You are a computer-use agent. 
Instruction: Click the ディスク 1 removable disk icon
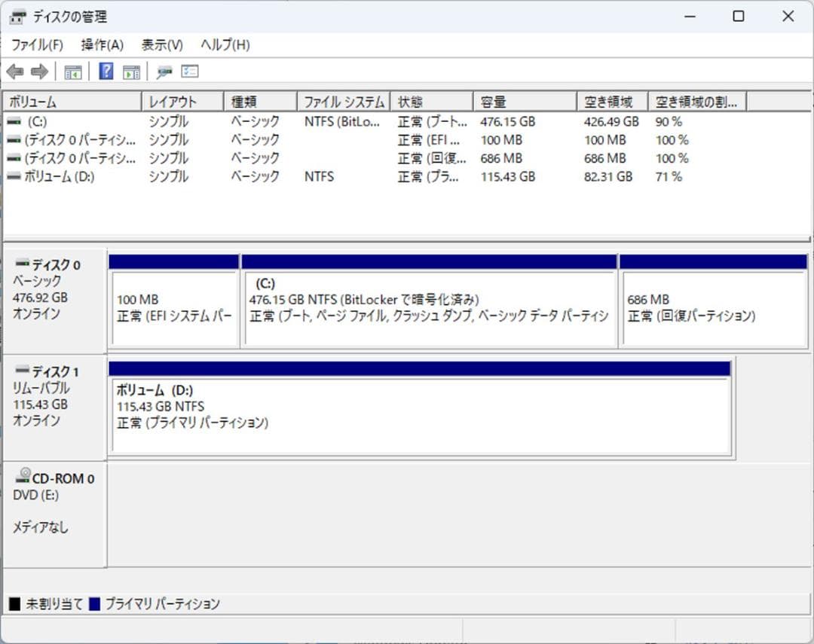pyautogui.click(x=23, y=369)
